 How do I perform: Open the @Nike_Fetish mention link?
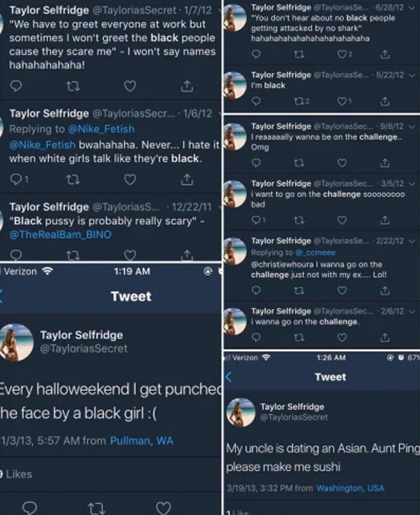(102, 129)
